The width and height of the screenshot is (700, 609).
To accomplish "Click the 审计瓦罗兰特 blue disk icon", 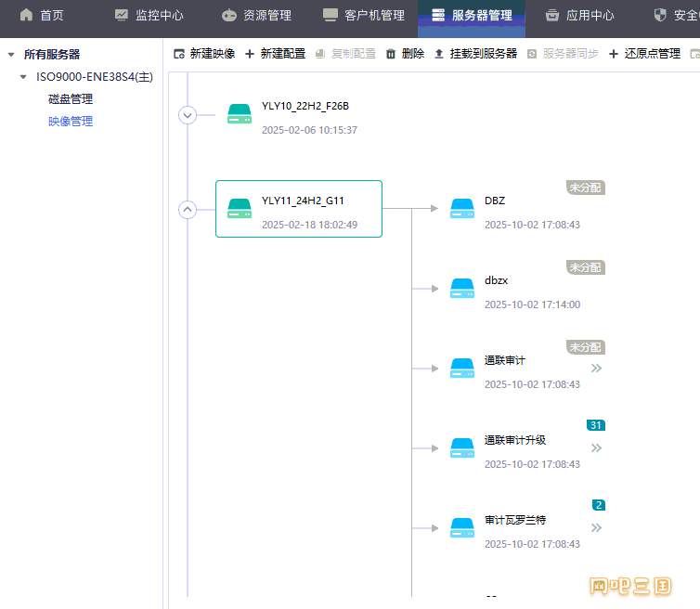I will pos(462,528).
